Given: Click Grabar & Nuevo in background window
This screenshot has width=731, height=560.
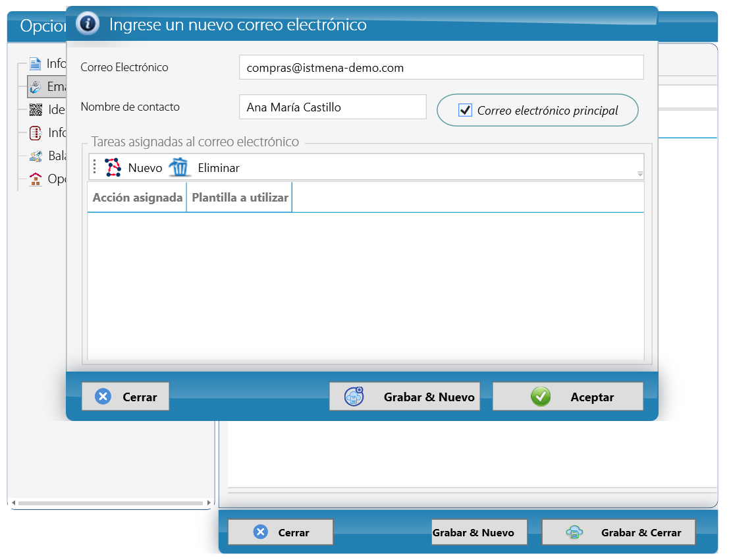Looking at the screenshot, I should [479, 532].
